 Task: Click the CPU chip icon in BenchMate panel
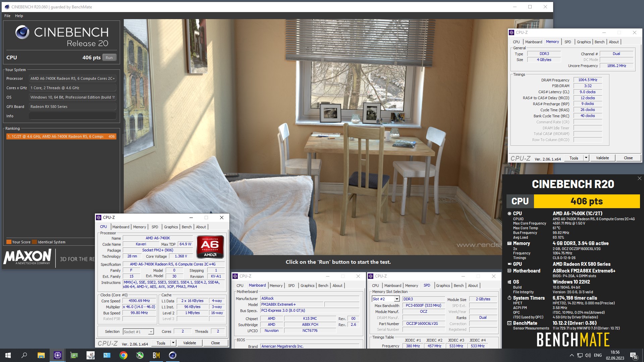pyautogui.click(x=509, y=214)
